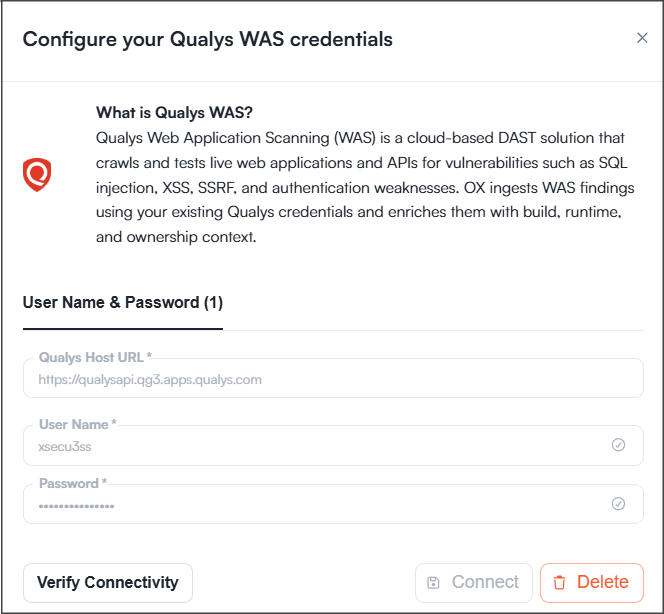Image resolution: width=664 pixels, height=614 pixels.
Task: Close the Qualys WAS credentials dialog
Action: coord(642,38)
